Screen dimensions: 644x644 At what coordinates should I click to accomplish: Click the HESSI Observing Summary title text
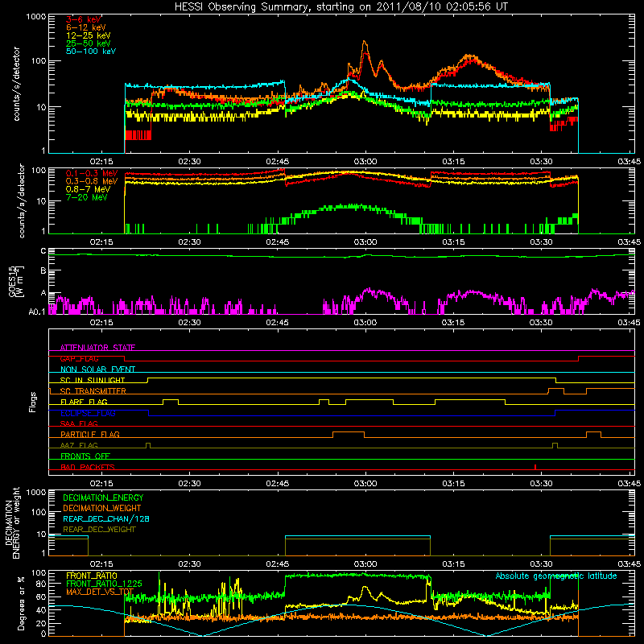(x=341, y=7)
